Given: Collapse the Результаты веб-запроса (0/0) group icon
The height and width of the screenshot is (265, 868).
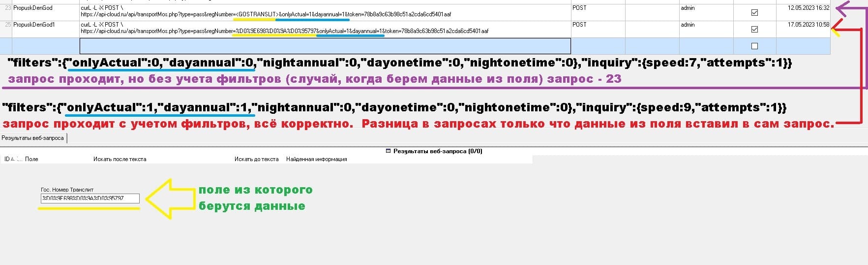Looking at the screenshot, I should 389,151.
